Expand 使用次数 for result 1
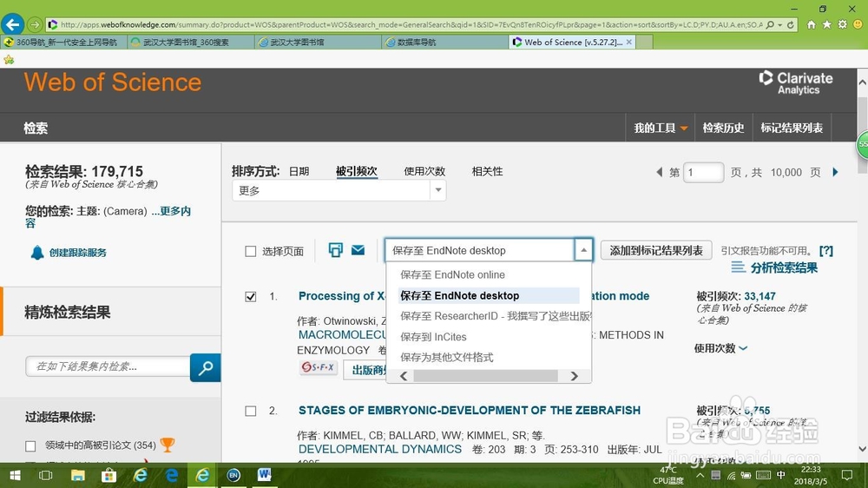Screen dimensions: 868x488 pyautogui.click(x=720, y=348)
